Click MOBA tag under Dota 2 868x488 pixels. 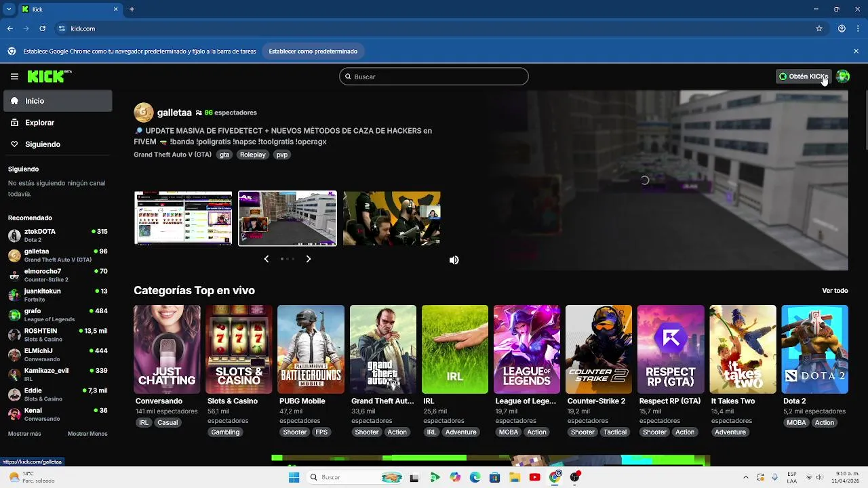796,423
